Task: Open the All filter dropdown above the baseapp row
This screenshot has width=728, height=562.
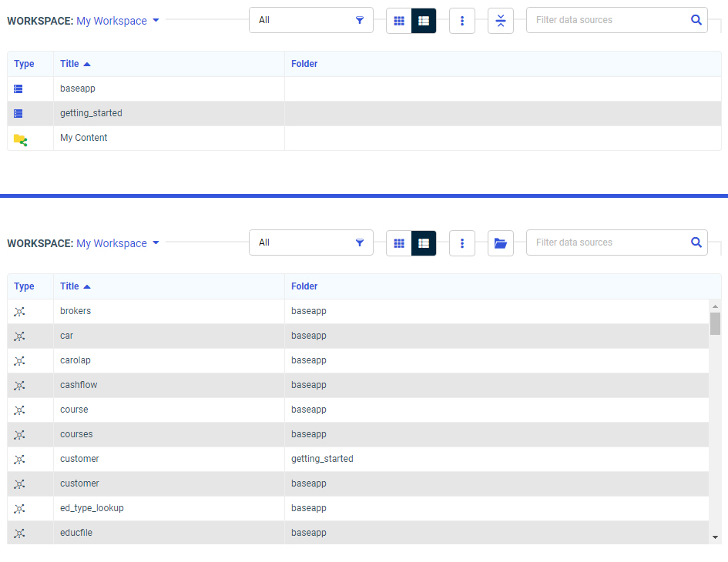Action: (311, 20)
